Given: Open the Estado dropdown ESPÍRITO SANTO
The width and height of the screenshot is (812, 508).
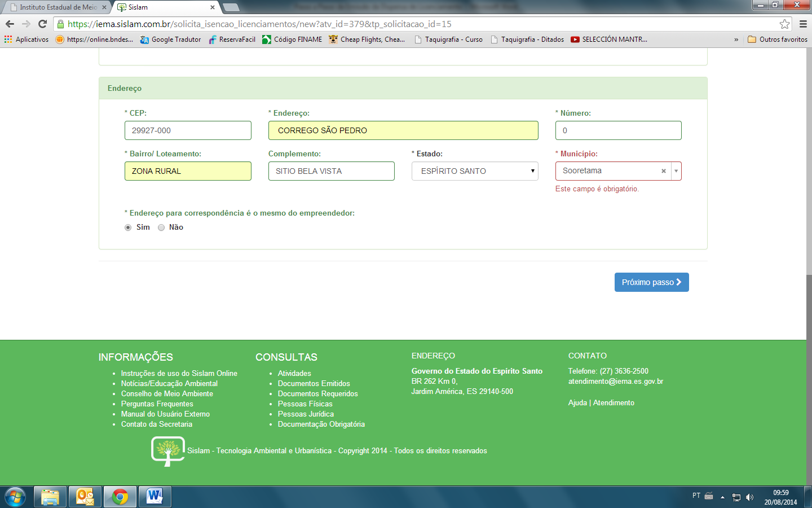Looking at the screenshot, I should [475, 171].
